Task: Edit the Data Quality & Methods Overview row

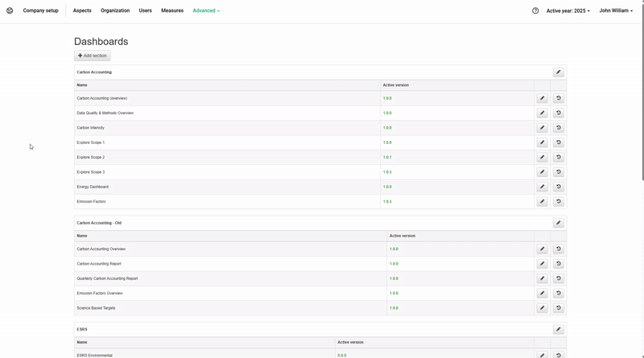Action: [x=542, y=113]
